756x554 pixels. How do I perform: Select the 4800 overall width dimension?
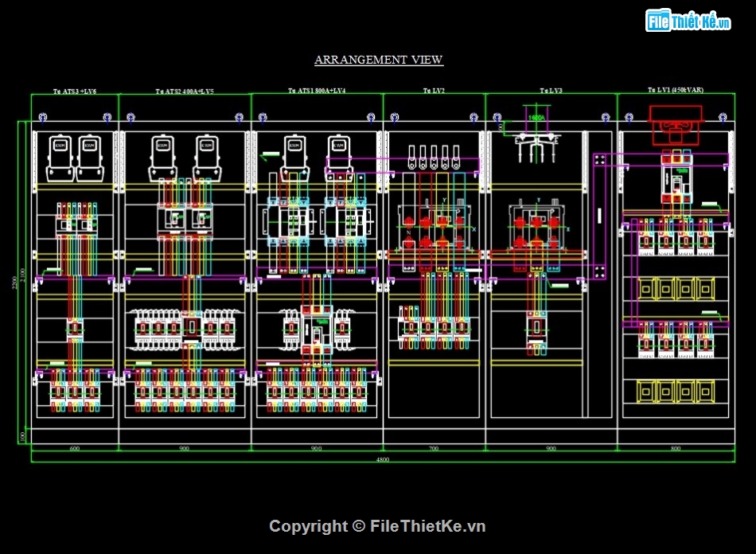click(x=382, y=458)
